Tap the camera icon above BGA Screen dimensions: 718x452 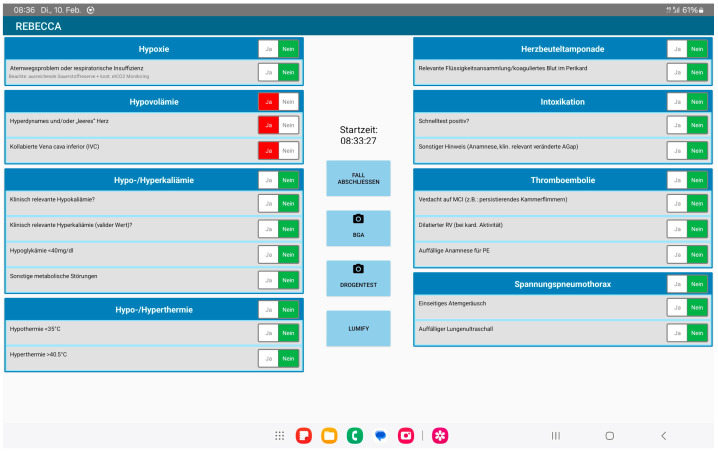point(358,219)
